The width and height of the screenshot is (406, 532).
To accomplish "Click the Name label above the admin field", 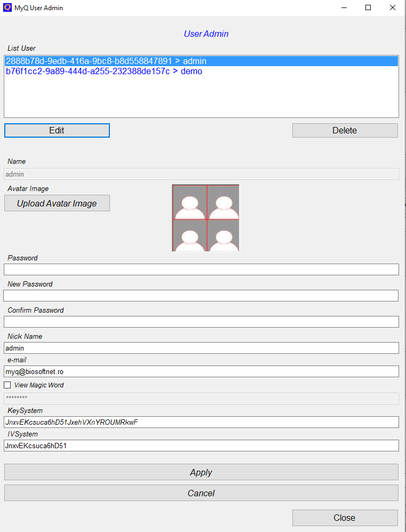I will coord(17,162).
